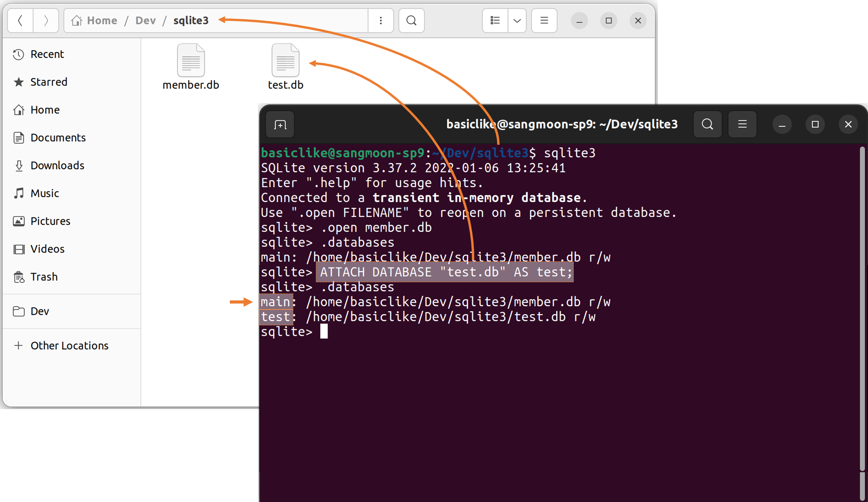The height and width of the screenshot is (502, 868).
Task: Click the terminal vertical scrollbar
Action: pos(862,306)
